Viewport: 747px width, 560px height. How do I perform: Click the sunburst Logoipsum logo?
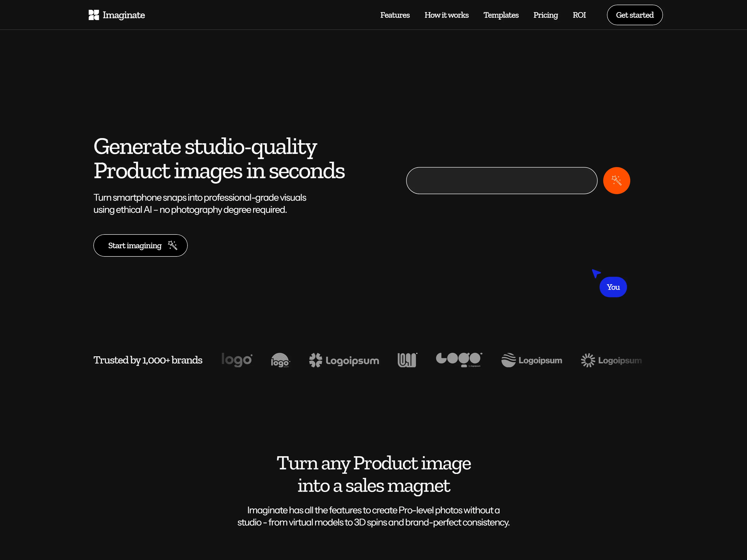tap(611, 360)
